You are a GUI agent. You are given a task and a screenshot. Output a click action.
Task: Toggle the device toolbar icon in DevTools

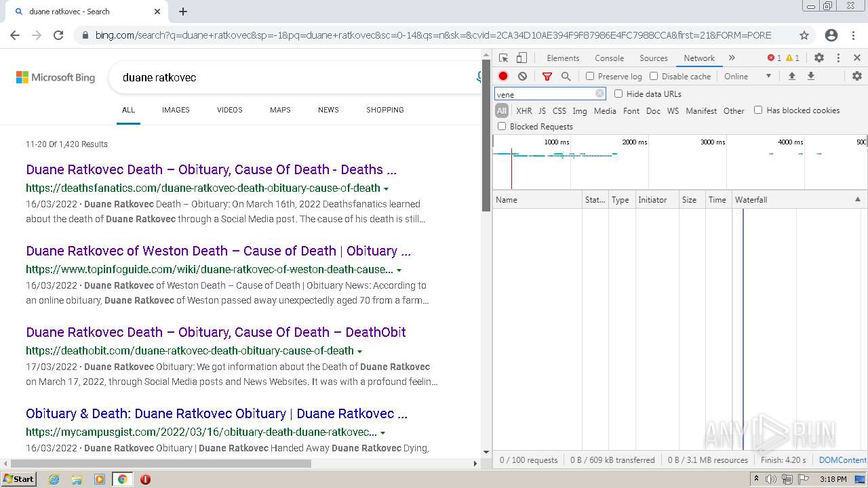pyautogui.click(x=521, y=58)
